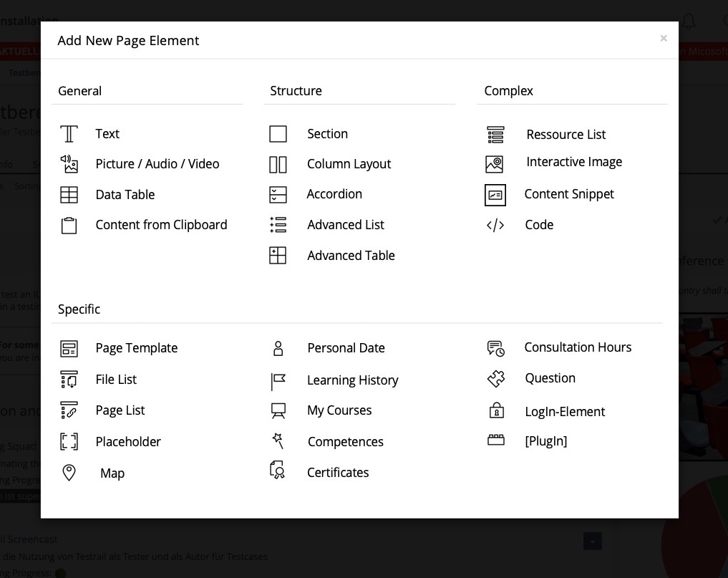Select the Map pin icon
The image size is (728, 578).
click(x=69, y=473)
